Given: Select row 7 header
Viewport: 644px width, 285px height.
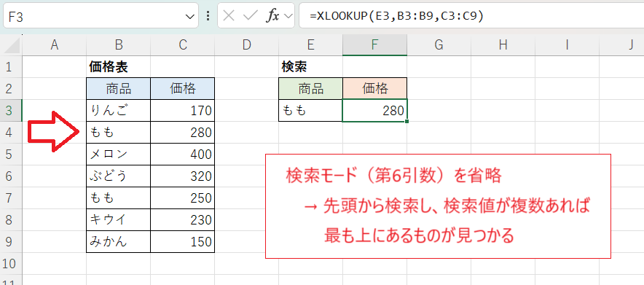Looking at the screenshot, I should (11, 198).
